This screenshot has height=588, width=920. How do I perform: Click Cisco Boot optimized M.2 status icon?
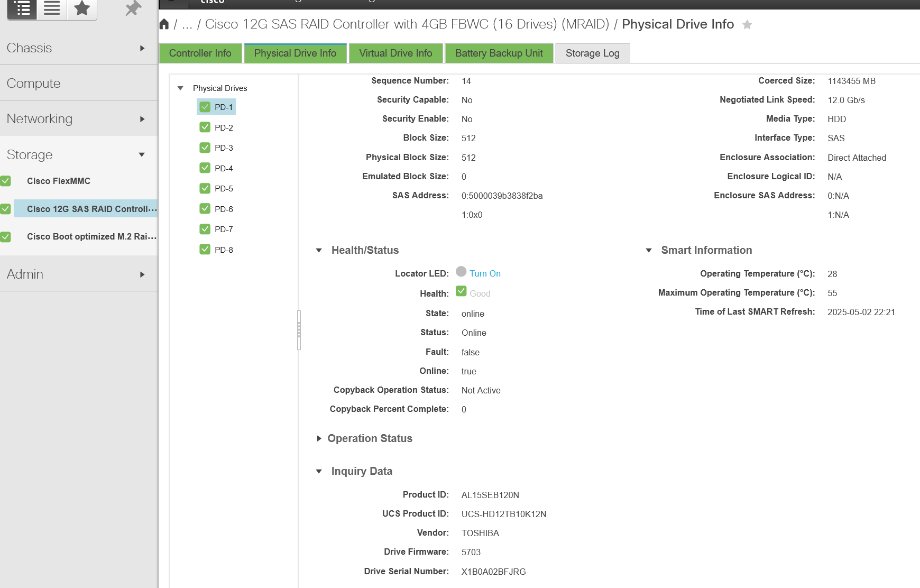point(5,237)
